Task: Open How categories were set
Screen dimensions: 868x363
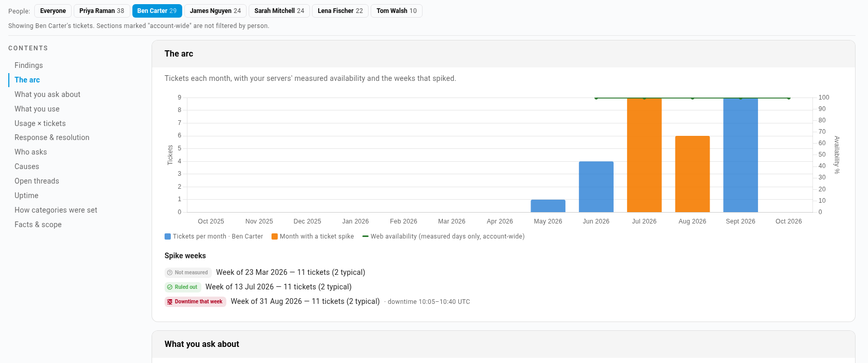Action: pyautogui.click(x=56, y=210)
